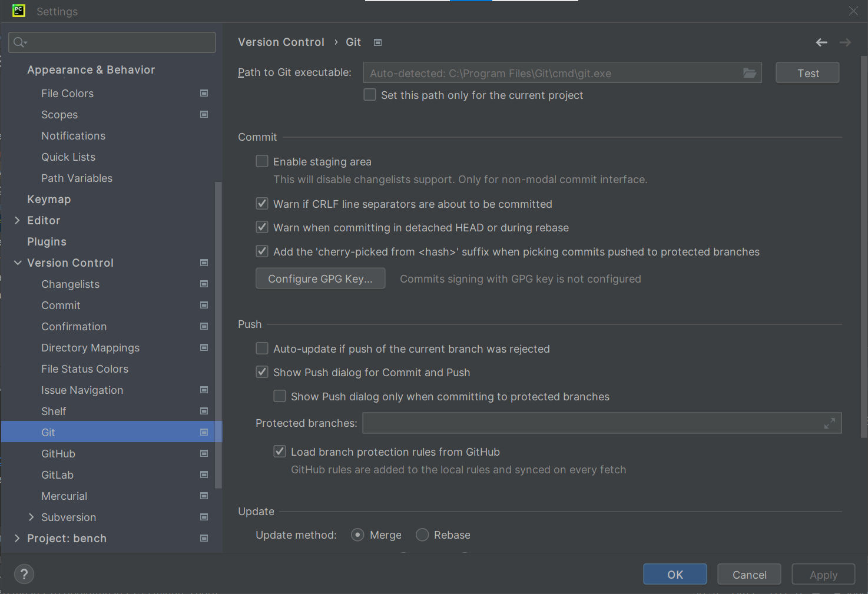The height and width of the screenshot is (594, 868).
Task: Click the forward arrow navigation icon
Action: 845,42
